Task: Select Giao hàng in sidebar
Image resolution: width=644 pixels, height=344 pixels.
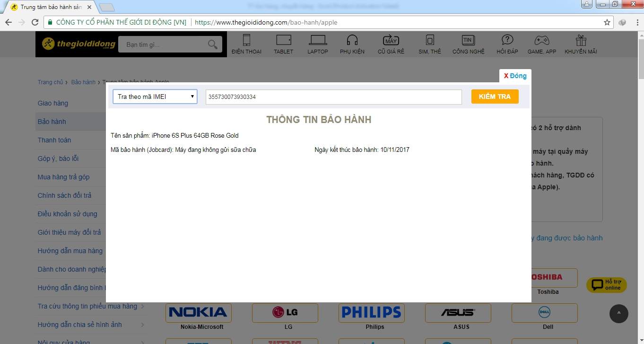Action: click(53, 103)
